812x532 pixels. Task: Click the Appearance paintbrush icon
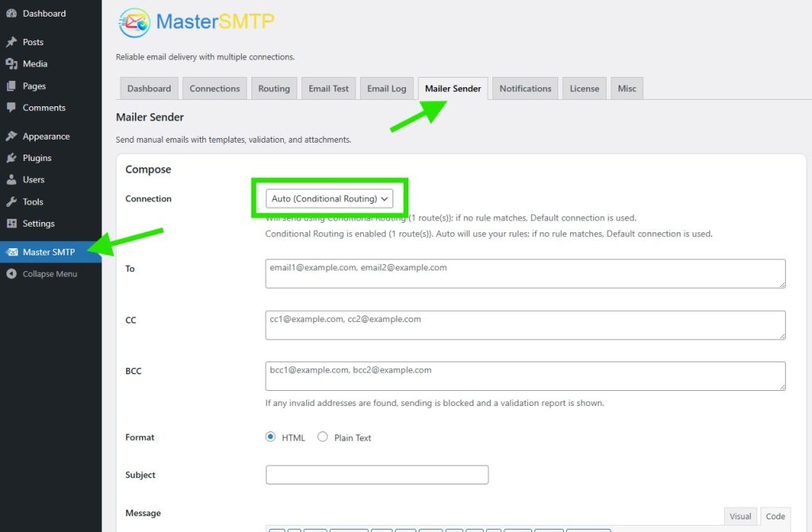click(12, 136)
